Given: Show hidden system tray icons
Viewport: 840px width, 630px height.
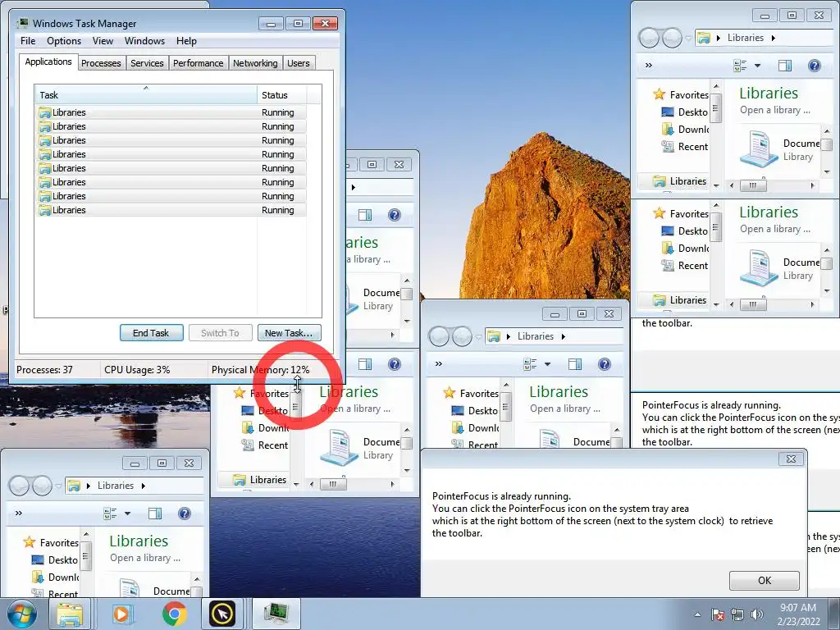Looking at the screenshot, I should point(697,614).
